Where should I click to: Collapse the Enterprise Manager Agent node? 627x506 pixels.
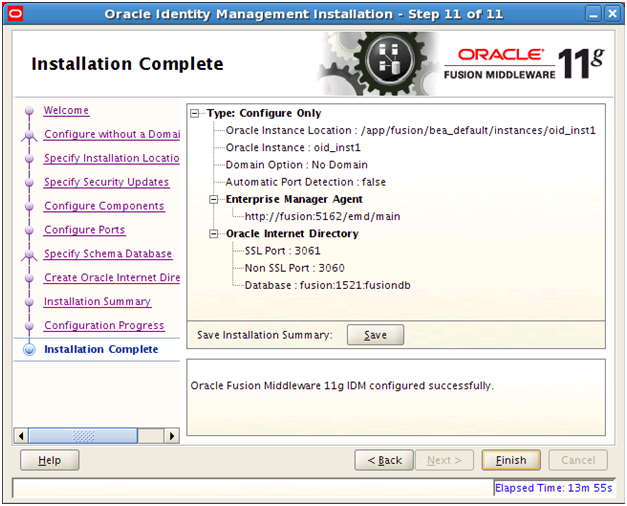[x=214, y=199]
